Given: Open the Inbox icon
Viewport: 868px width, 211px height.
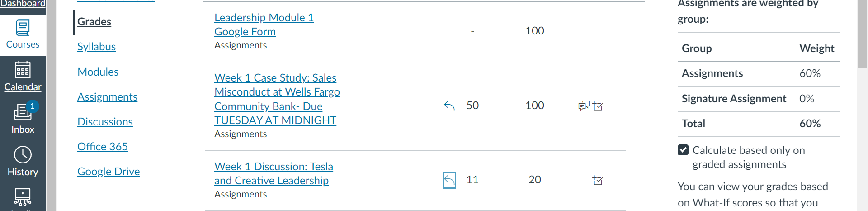Looking at the screenshot, I should click(x=23, y=112).
